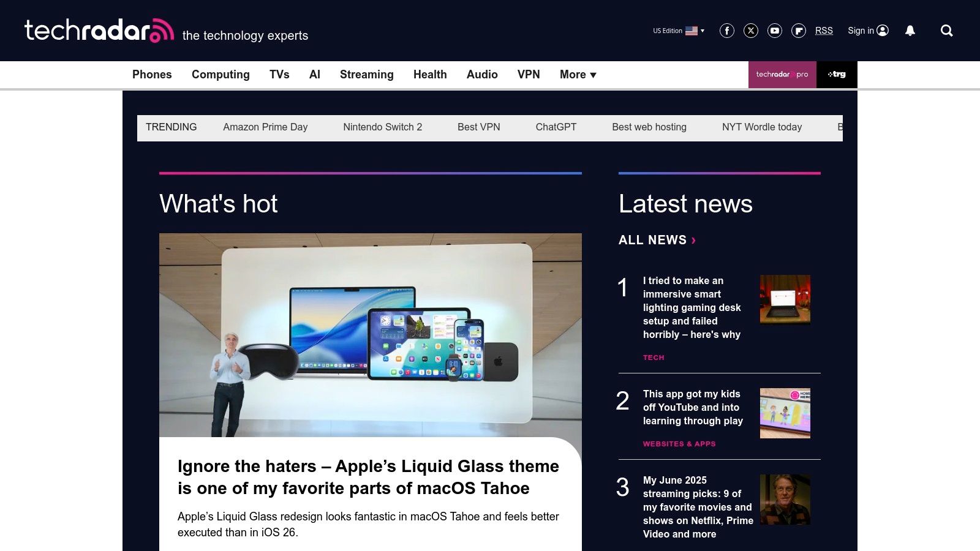The width and height of the screenshot is (980, 551).
Task: Click 'the technology experts' tagline
Action: tap(245, 36)
